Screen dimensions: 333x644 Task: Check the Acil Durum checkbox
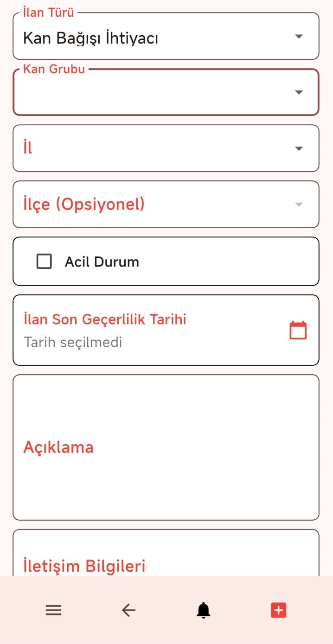click(x=44, y=261)
